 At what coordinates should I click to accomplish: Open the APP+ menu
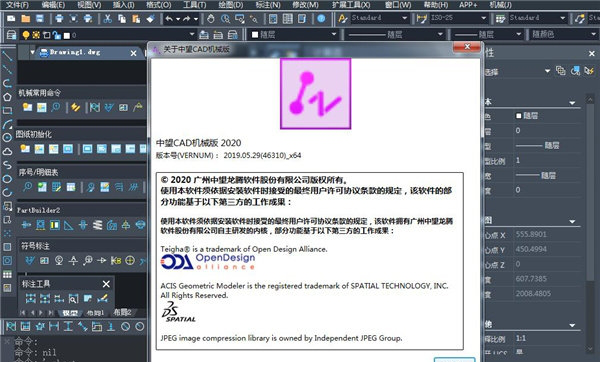pyautogui.click(x=468, y=5)
